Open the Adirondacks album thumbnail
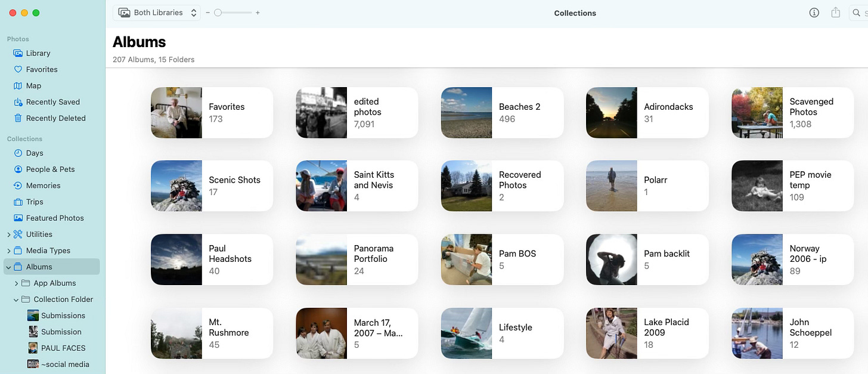 612,113
